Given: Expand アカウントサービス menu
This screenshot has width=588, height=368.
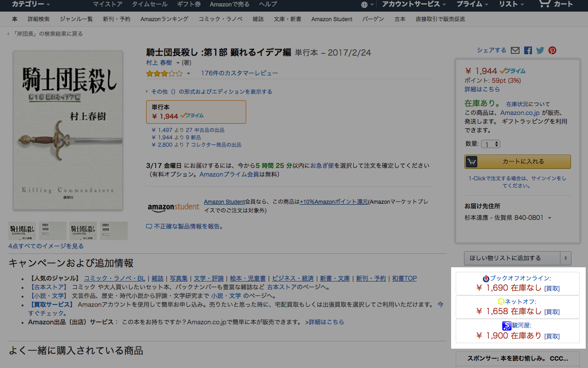Looking at the screenshot, I should 414,4.
